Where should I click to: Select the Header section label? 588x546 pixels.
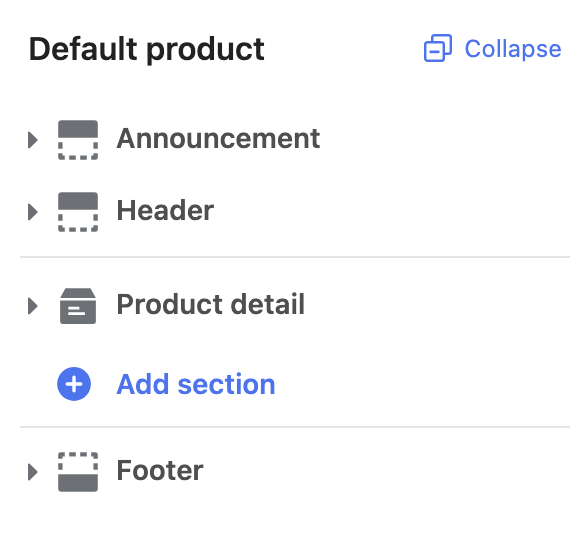[165, 210]
